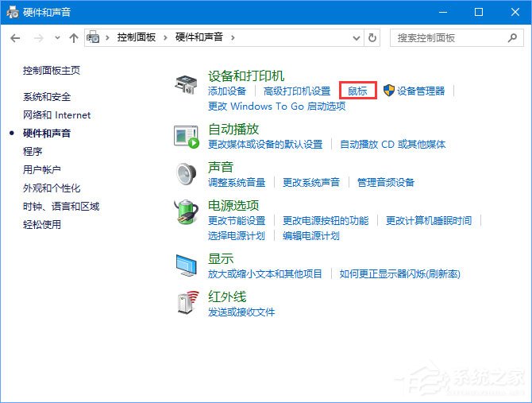Click 更改媒体或设备的默认设置
This screenshot has width=532, height=403.
[265, 145]
